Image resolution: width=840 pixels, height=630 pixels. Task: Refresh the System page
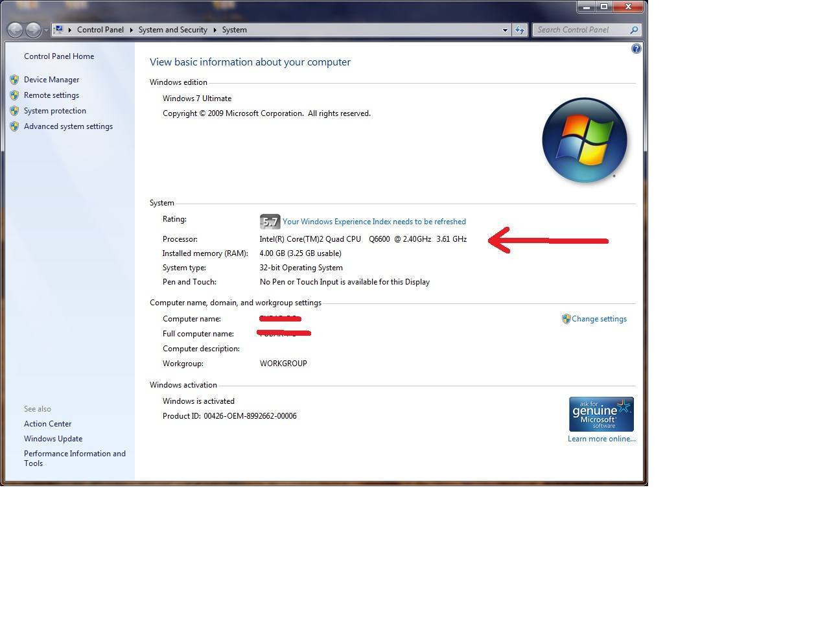(x=520, y=30)
